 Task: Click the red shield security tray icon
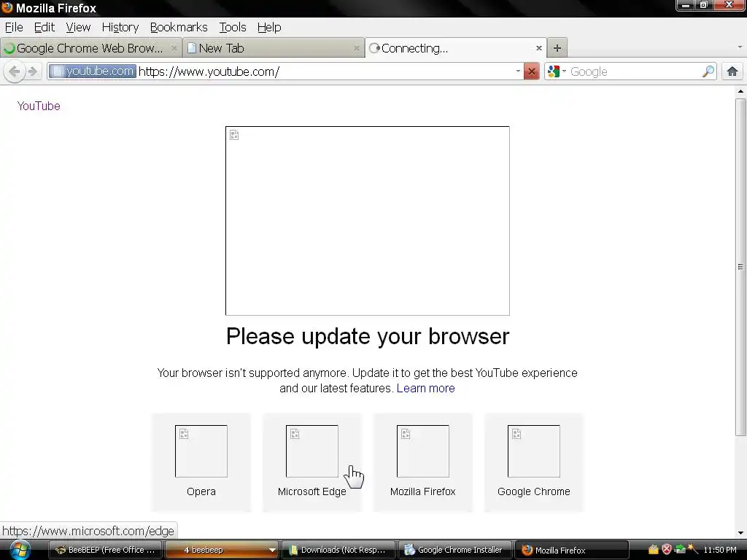point(667,550)
